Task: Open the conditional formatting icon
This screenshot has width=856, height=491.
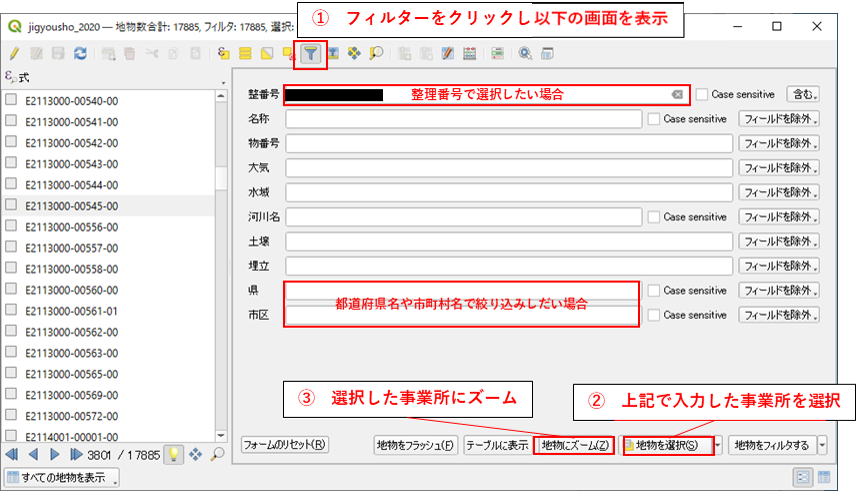Action: [x=497, y=54]
